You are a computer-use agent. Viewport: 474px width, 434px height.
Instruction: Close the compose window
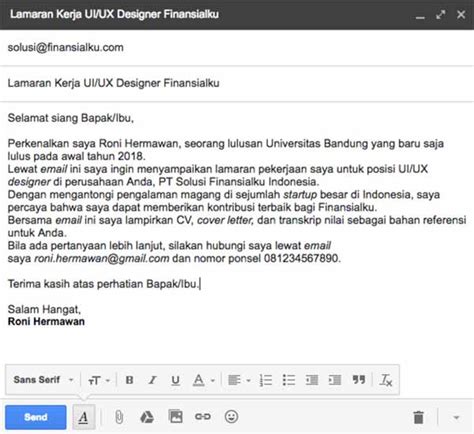461,15
